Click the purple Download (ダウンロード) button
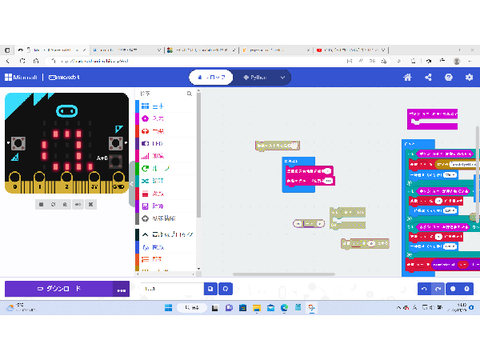 [x=59, y=289]
